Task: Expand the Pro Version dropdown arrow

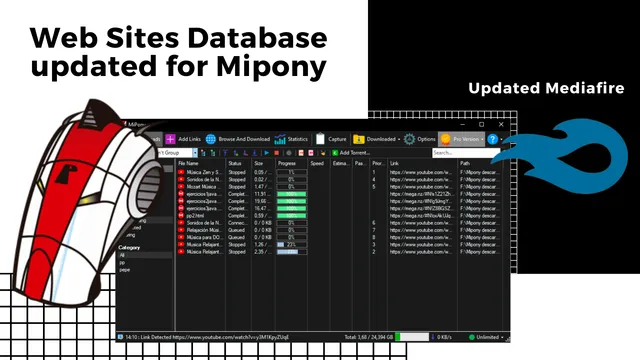Action: [482, 140]
